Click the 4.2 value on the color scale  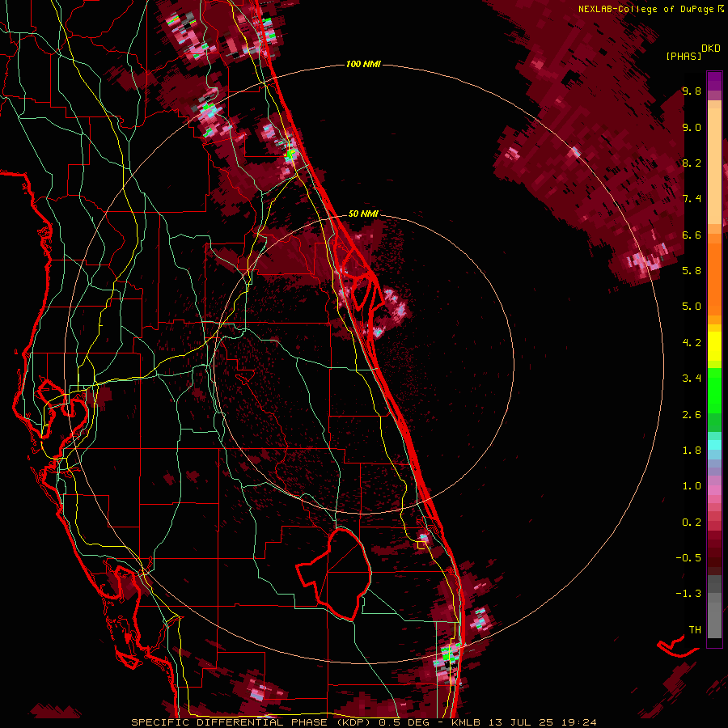tap(692, 343)
